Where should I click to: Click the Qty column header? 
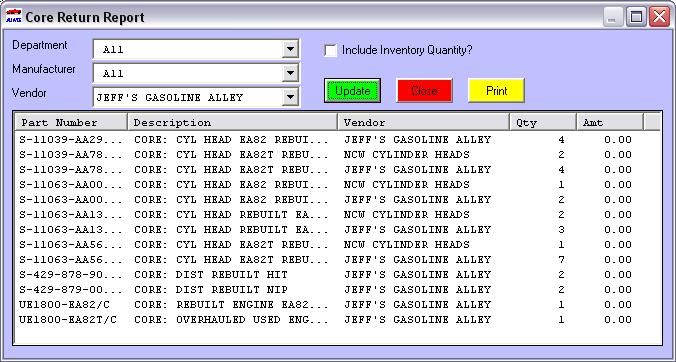(x=543, y=122)
